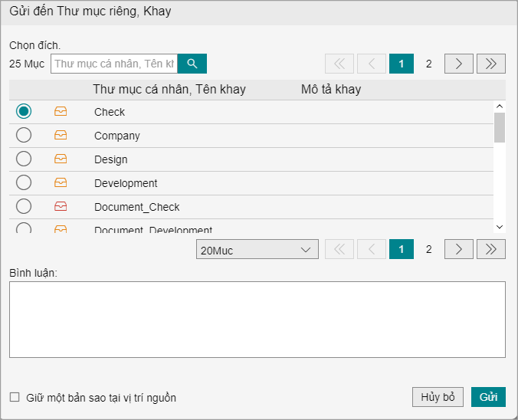Select the Check radio button

pos(24,111)
